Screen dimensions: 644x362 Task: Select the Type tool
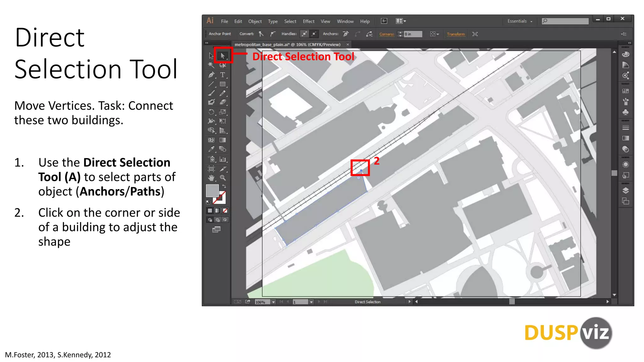[x=223, y=75]
